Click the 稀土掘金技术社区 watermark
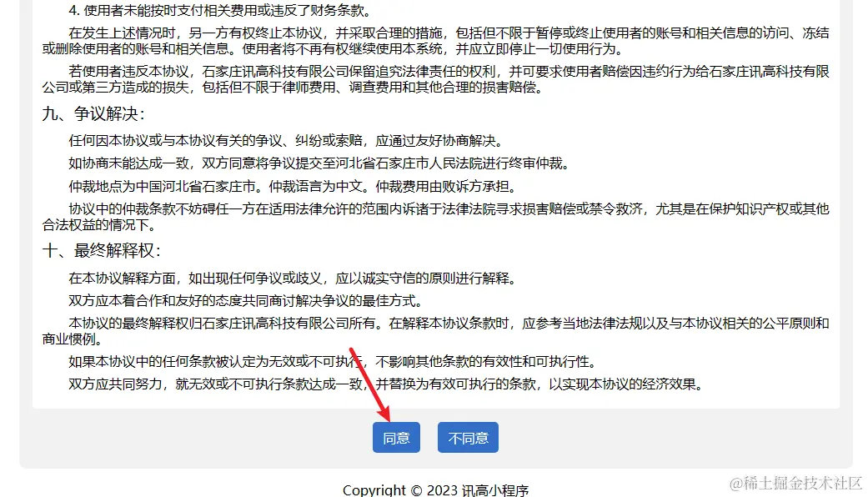The image size is (868, 497). 795,483
